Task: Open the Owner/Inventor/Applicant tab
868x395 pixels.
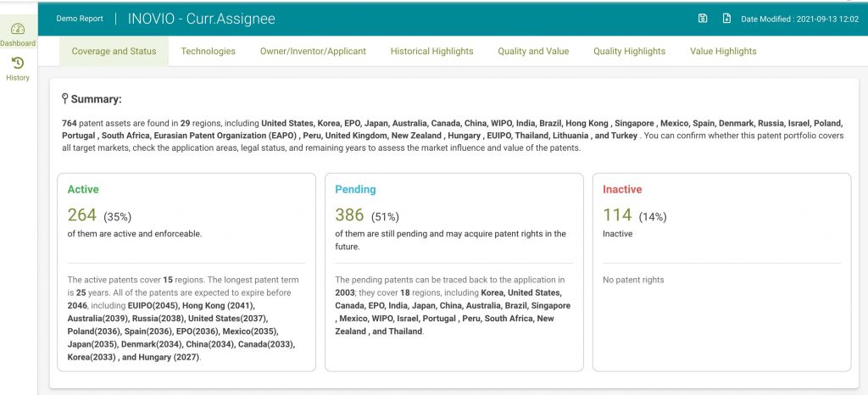Action: [x=313, y=51]
